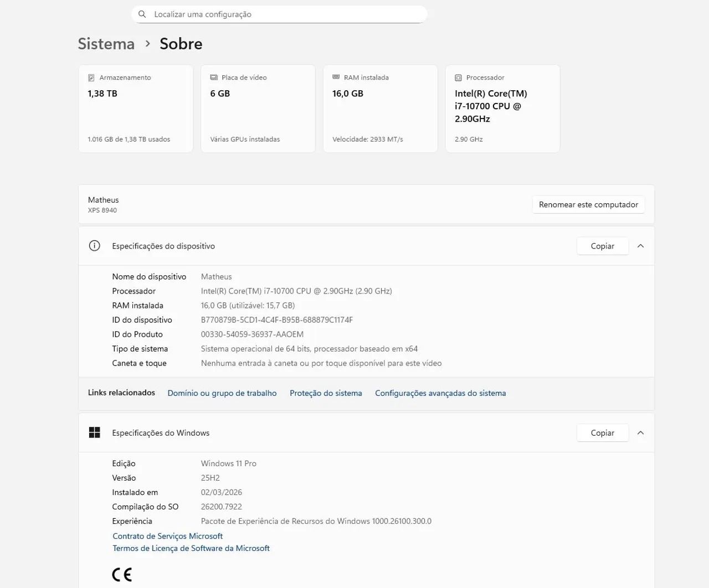Image resolution: width=709 pixels, height=588 pixels.
Task: Open Proteção do sistema link
Action: tap(326, 393)
